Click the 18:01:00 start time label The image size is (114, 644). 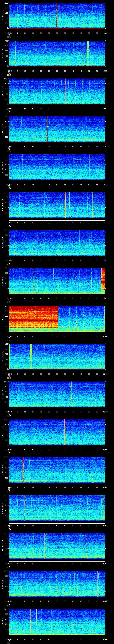click(x=9, y=33)
